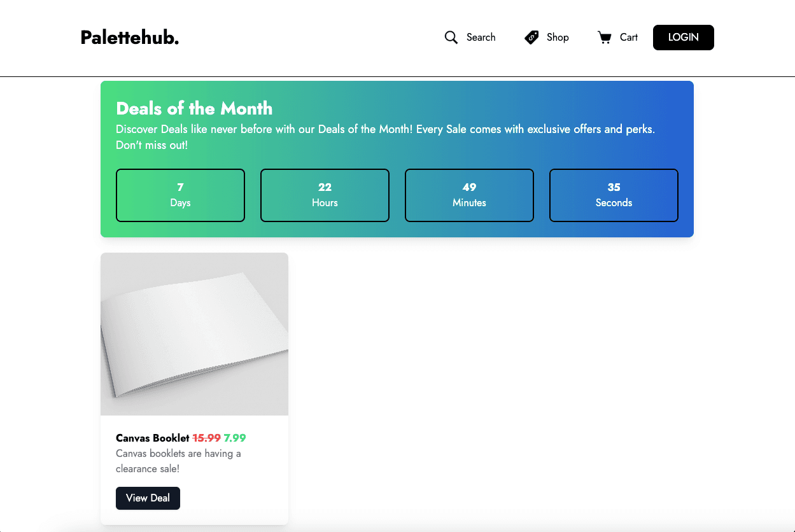Select the Canvas Booklet product title
This screenshot has height=532, width=795.
pyautogui.click(x=153, y=438)
